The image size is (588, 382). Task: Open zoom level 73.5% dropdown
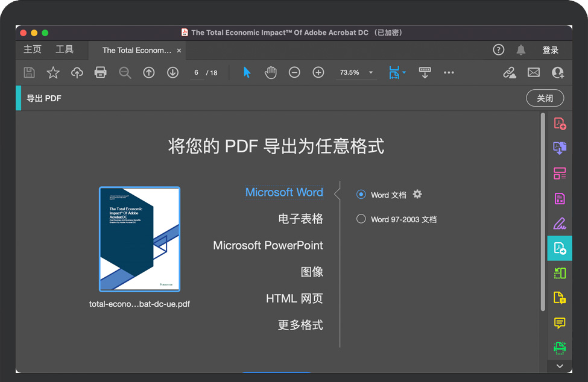[x=371, y=72]
